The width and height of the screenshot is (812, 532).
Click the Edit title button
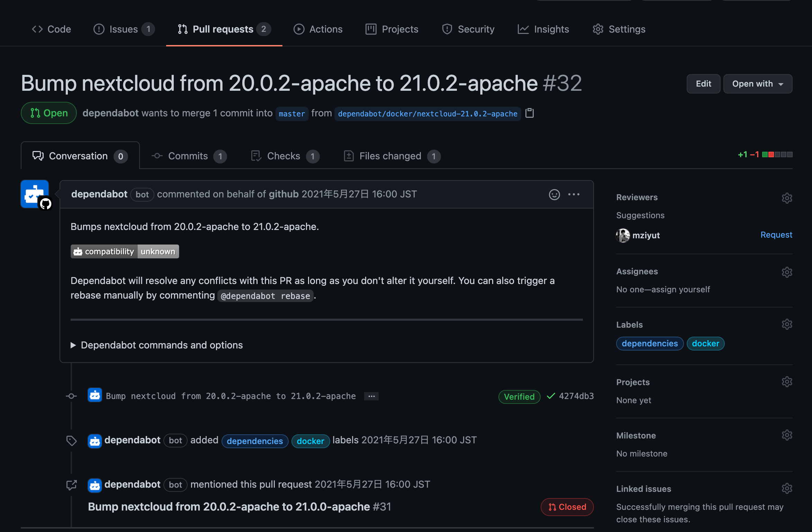pyautogui.click(x=703, y=84)
